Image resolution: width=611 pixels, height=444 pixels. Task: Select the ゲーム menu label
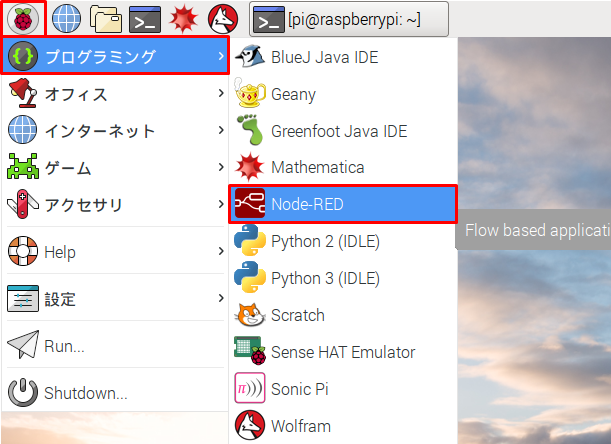[68, 168]
